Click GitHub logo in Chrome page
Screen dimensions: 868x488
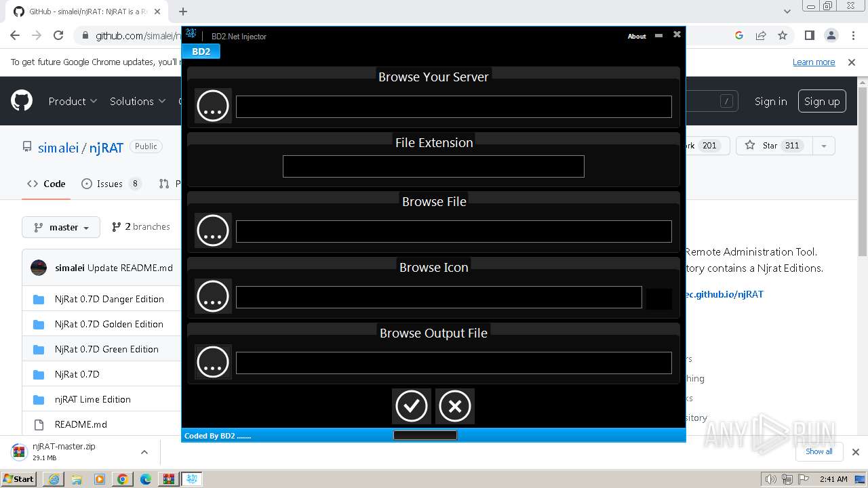click(22, 101)
